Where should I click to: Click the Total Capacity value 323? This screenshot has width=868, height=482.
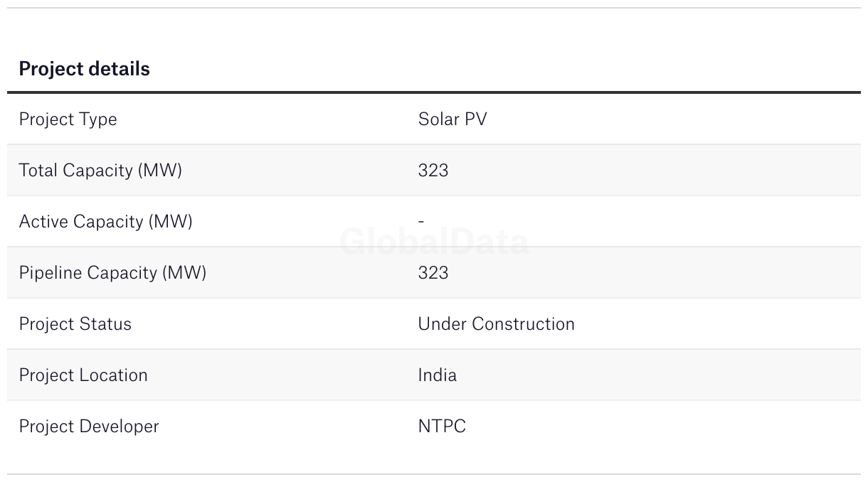point(433,171)
